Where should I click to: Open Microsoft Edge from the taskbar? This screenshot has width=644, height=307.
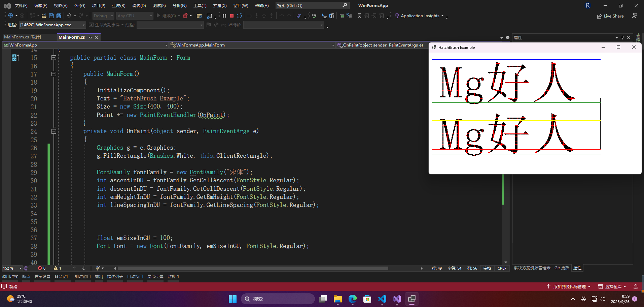[352, 299]
